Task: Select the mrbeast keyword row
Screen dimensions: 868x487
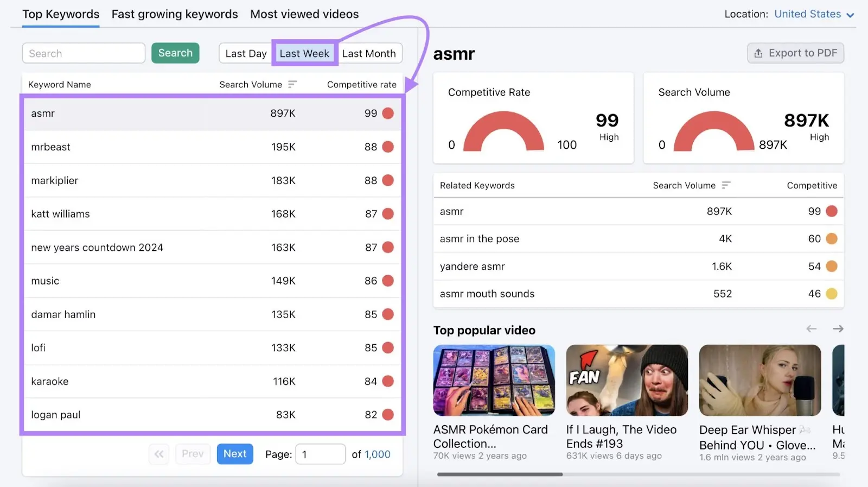Action: [212, 147]
